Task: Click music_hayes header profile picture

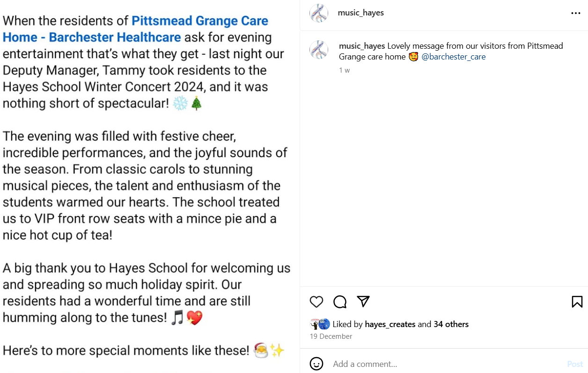Action: pyautogui.click(x=319, y=13)
